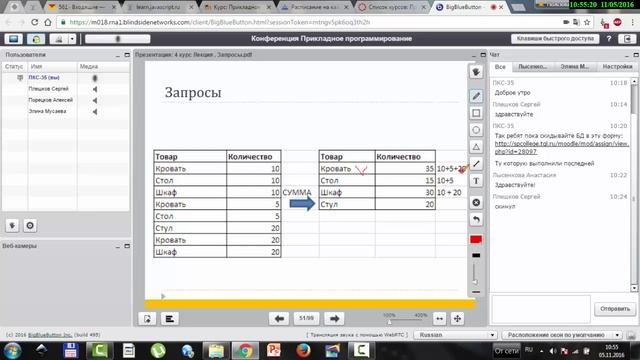The image size is (640, 360).
Task: Clear all whiteboard annotations
Action: pos(476,202)
